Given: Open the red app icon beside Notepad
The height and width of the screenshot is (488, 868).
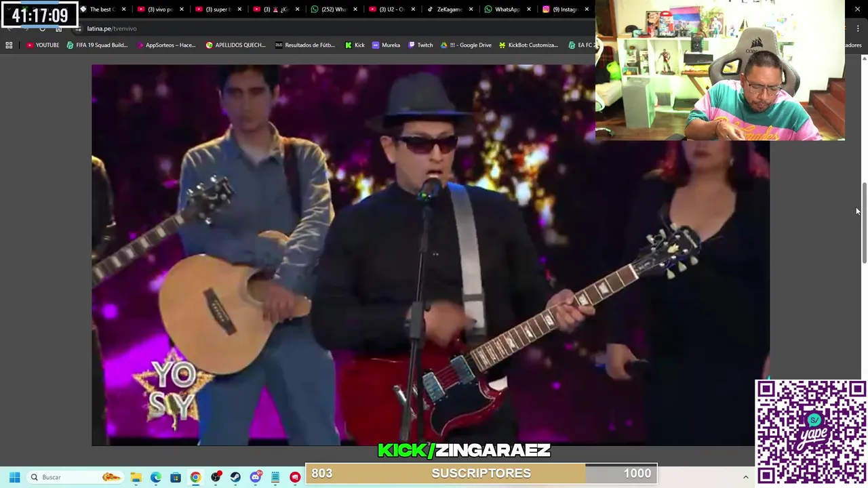Looking at the screenshot, I should pyautogui.click(x=295, y=477).
